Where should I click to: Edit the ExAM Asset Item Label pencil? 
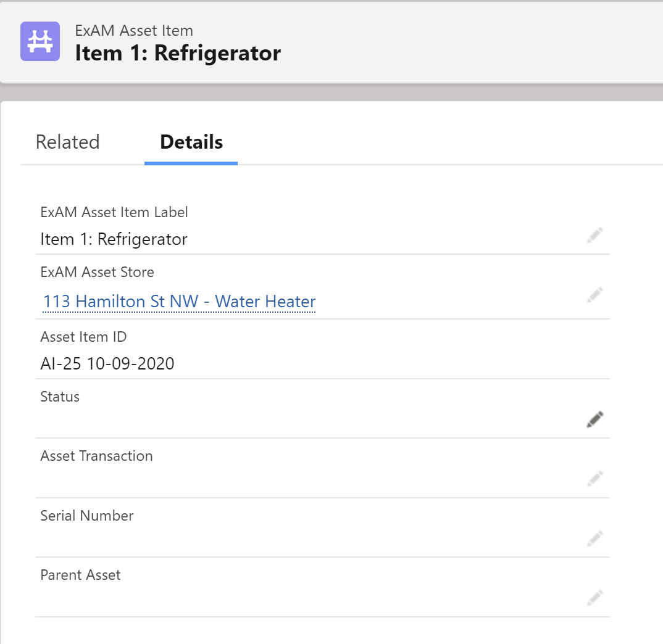tap(594, 235)
